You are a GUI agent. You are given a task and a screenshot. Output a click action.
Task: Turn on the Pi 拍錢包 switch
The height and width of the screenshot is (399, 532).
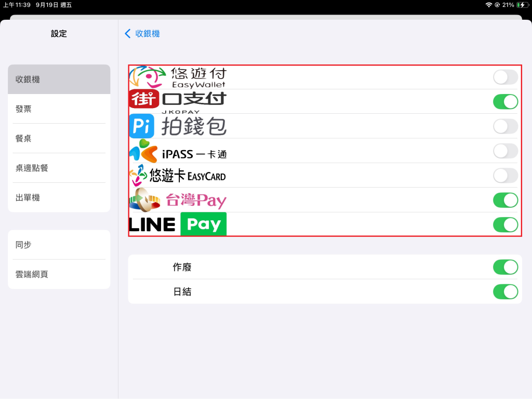(x=505, y=126)
